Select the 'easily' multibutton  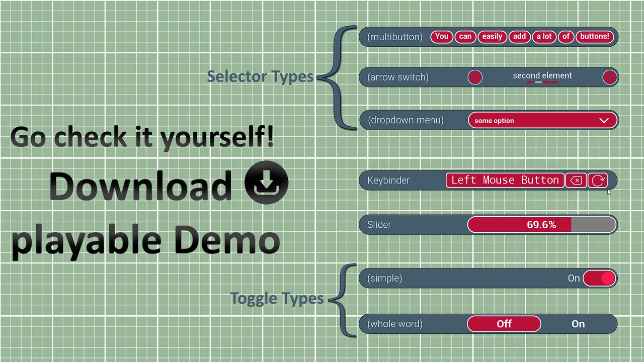coord(492,36)
